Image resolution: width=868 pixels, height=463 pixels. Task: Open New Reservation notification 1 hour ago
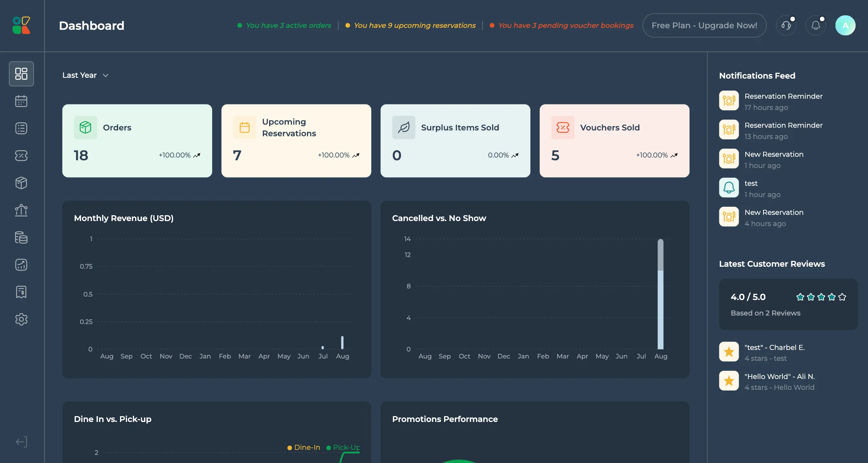pyautogui.click(x=789, y=159)
